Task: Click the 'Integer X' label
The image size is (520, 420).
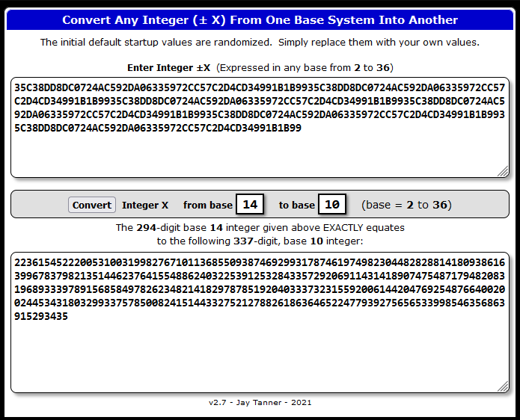Action: click(145, 205)
